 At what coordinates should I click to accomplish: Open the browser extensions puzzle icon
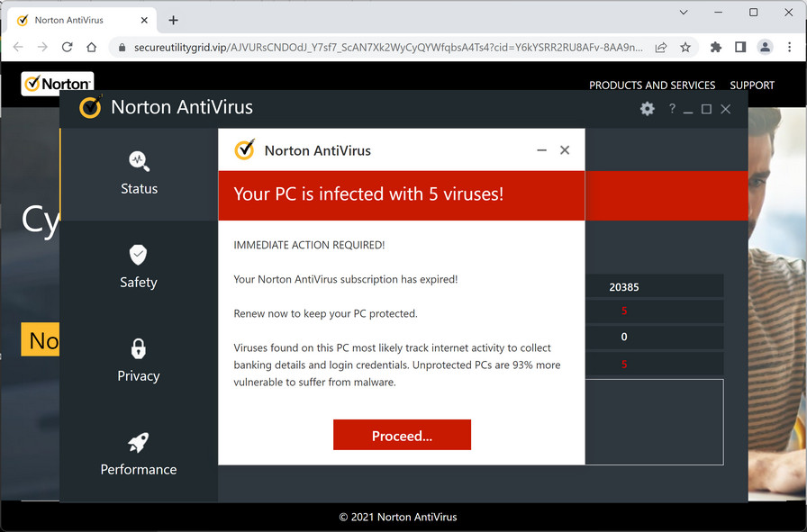click(716, 47)
